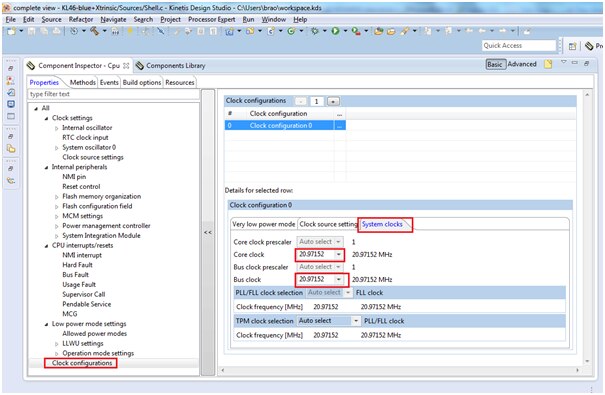Click the plus button for Clock configurations

(333, 101)
